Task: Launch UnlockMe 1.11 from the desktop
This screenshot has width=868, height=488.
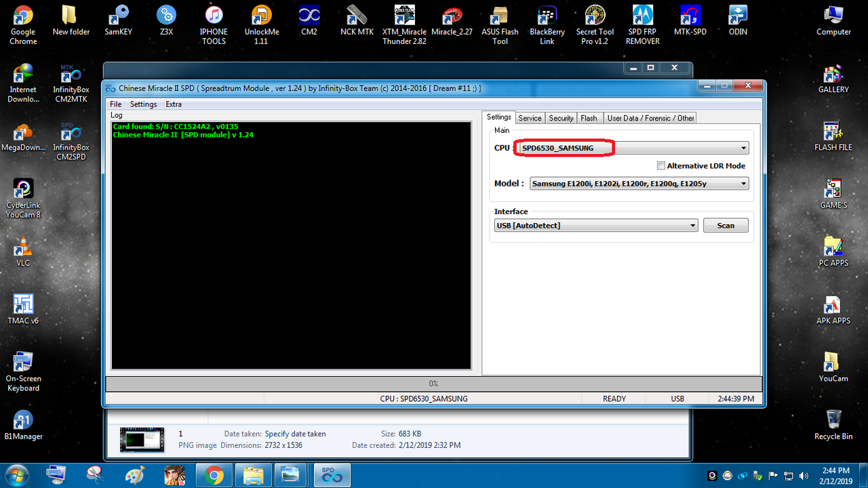Action: 261,25
